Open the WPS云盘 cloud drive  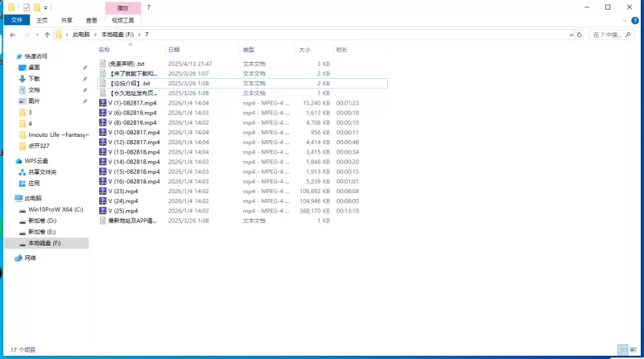coord(36,160)
